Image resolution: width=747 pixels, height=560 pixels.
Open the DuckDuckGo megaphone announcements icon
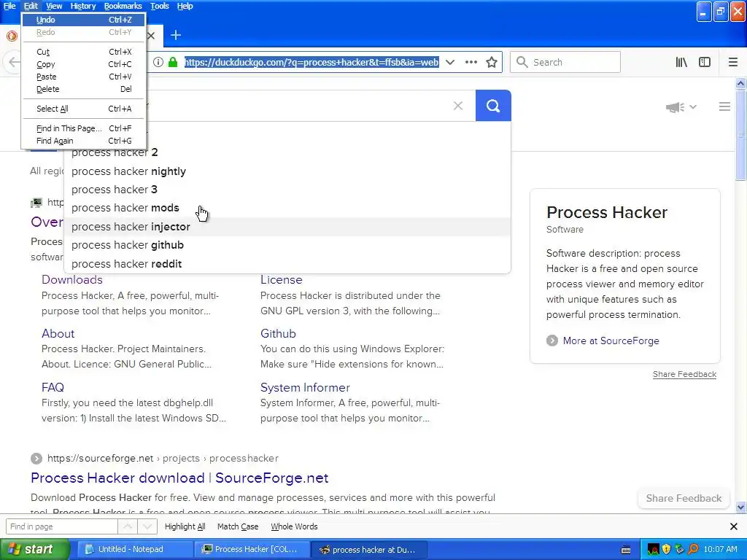tap(675, 107)
